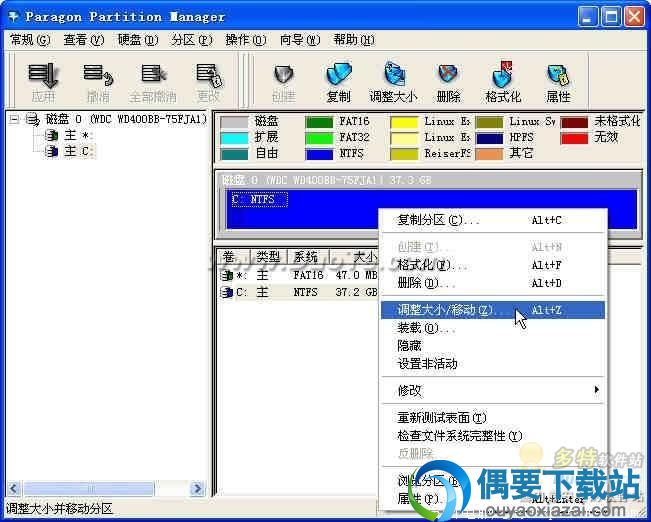Image resolution: width=651 pixels, height=522 pixels.
Task: Click the volume icon in the *: FAT16 row
Action: (227, 275)
